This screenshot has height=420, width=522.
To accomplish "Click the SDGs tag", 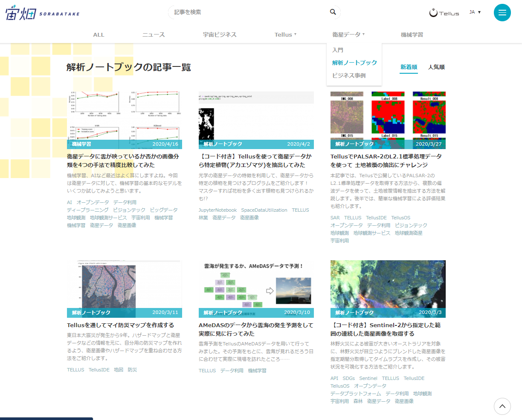I will [x=348, y=378].
